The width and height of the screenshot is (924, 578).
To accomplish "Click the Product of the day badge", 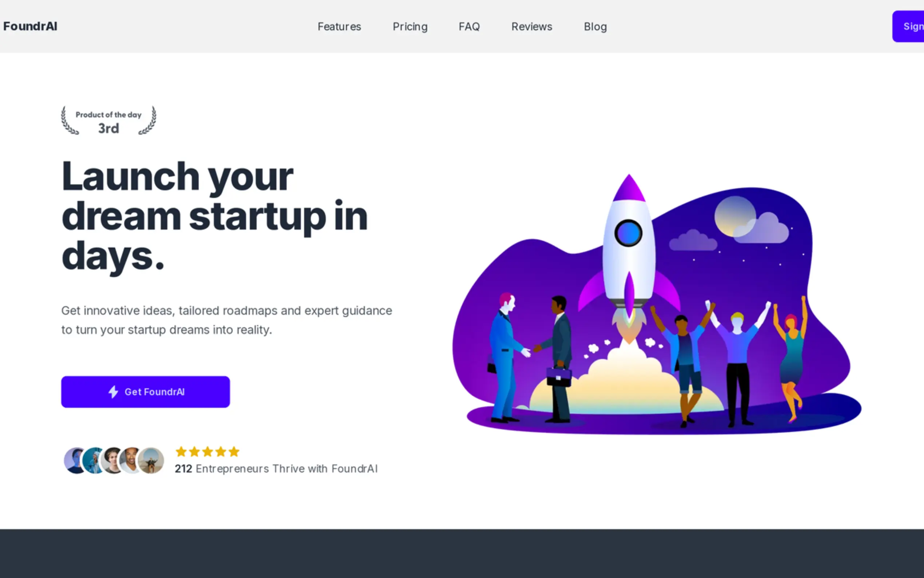I will [x=108, y=121].
